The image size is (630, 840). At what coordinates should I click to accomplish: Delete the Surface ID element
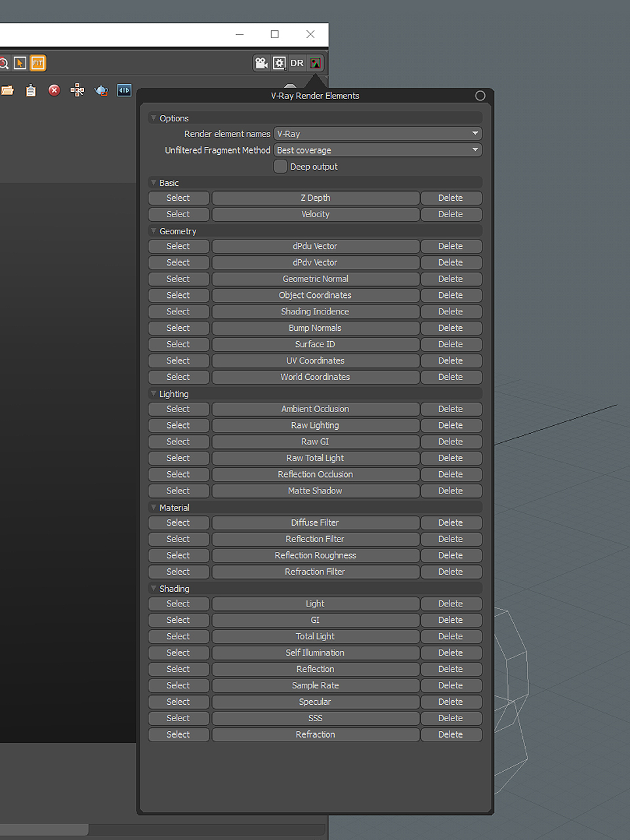[451, 345]
